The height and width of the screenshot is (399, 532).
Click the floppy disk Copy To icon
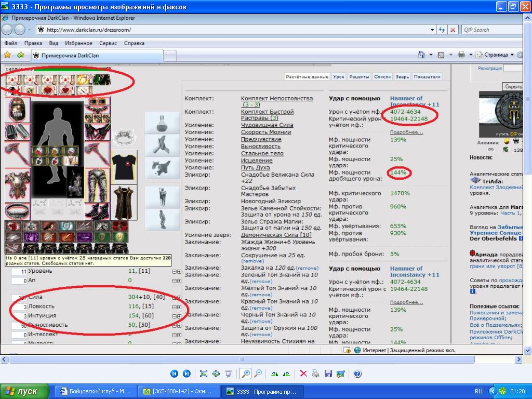[x=328, y=374]
